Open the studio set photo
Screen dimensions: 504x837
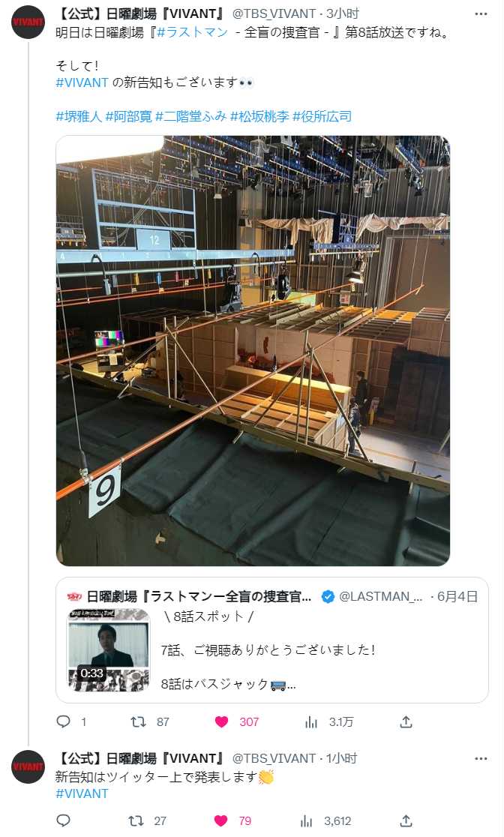253,351
